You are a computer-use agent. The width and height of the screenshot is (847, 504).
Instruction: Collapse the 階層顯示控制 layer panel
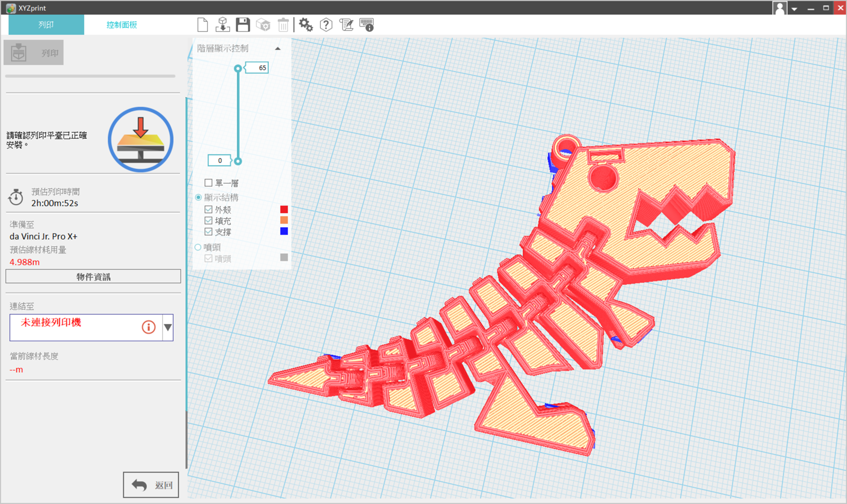[277, 49]
